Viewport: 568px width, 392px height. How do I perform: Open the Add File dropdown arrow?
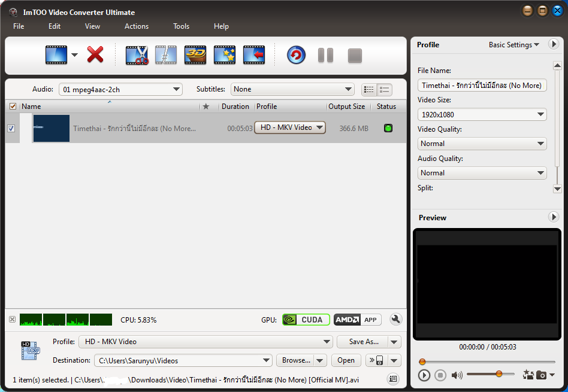[74, 55]
